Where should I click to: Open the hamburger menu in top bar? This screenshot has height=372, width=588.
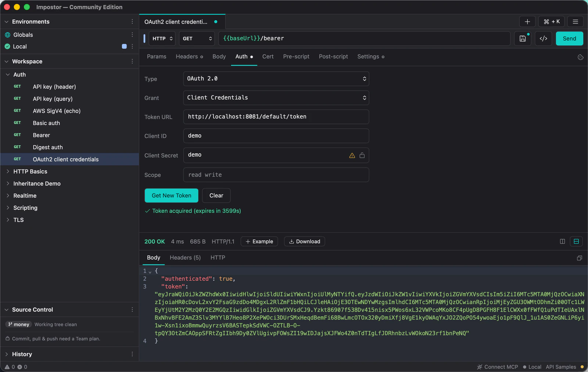pyautogui.click(x=576, y=22)
